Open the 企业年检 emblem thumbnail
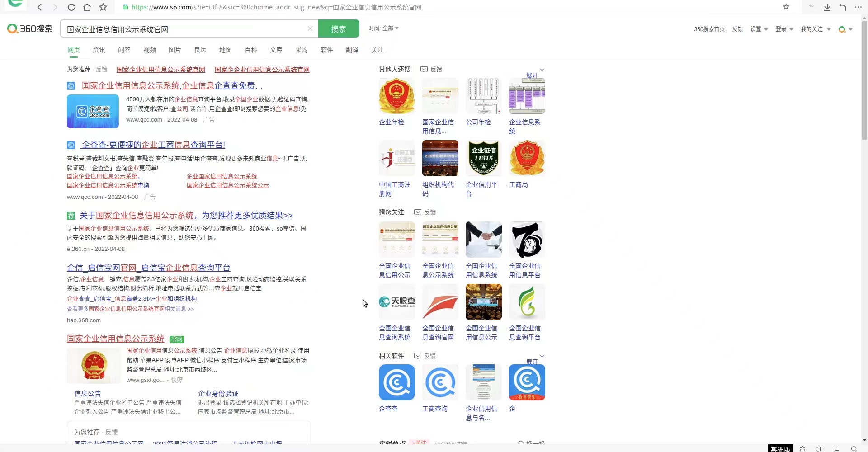This screenshot has width=868, height=452. point(396,96)
